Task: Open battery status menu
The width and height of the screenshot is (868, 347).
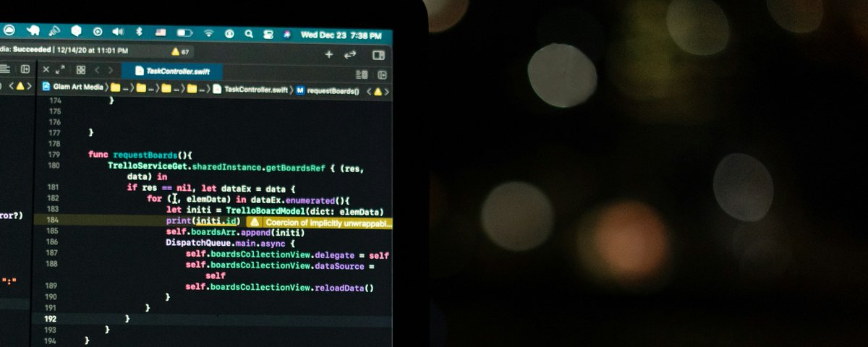Action: (185, 33)
